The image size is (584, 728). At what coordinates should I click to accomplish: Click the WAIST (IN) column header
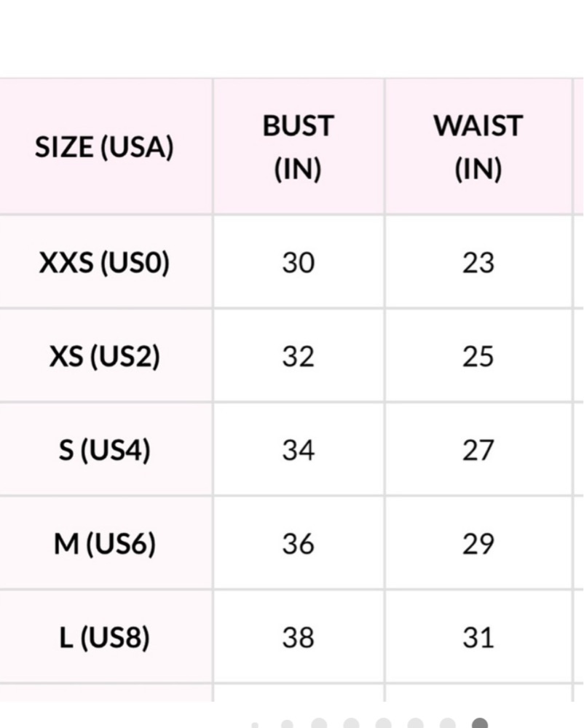(478, 147)
